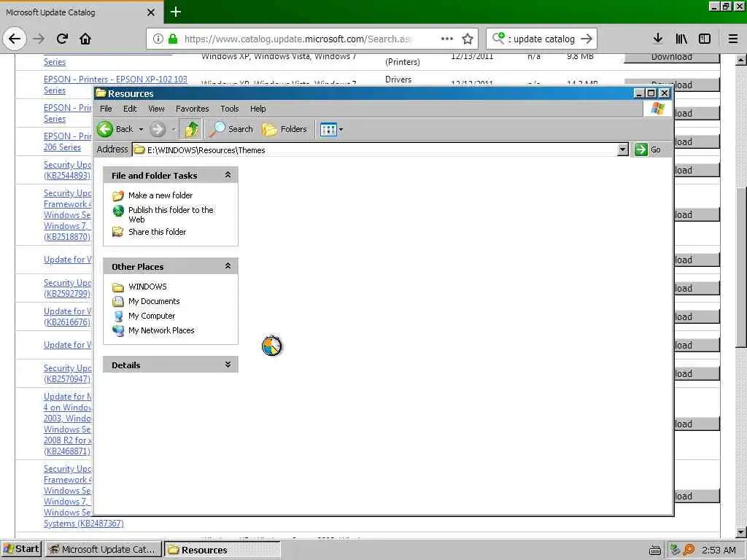Open the Firefox Library button
This screenshot has height=560, width=747.
tap(681, 39)
